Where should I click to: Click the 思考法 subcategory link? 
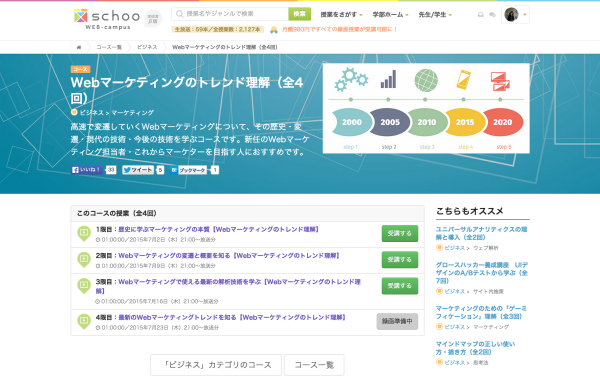pyautogui.click(x=481, y=363)
